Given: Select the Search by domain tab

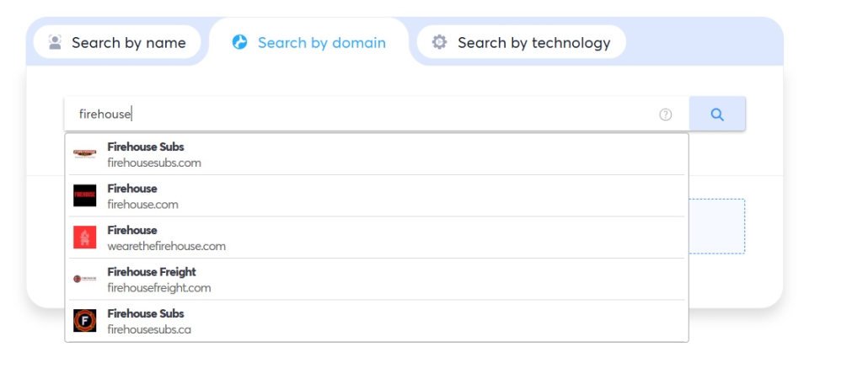Looking at the screenshot, I should pyautogui.click(x=309, y=42).
